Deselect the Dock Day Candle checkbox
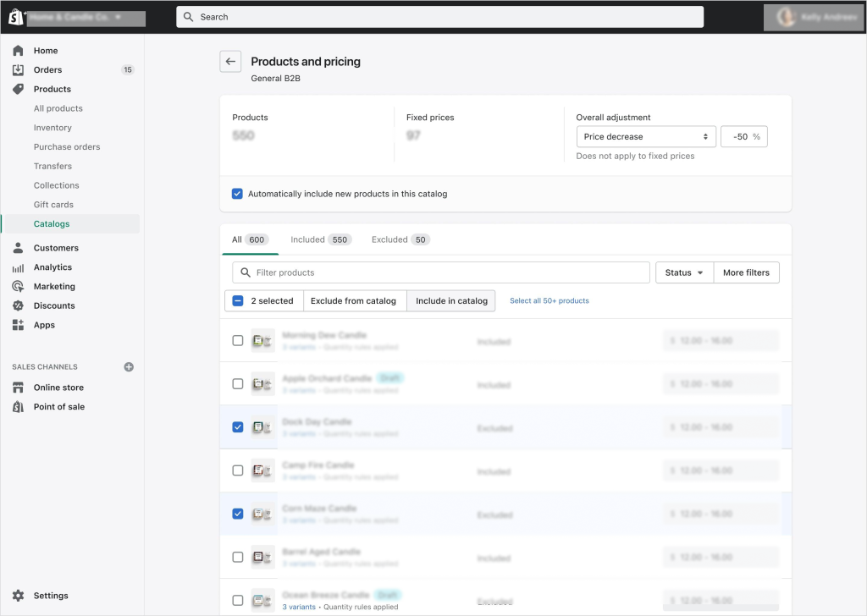867x616 pixels. [237, 427]
